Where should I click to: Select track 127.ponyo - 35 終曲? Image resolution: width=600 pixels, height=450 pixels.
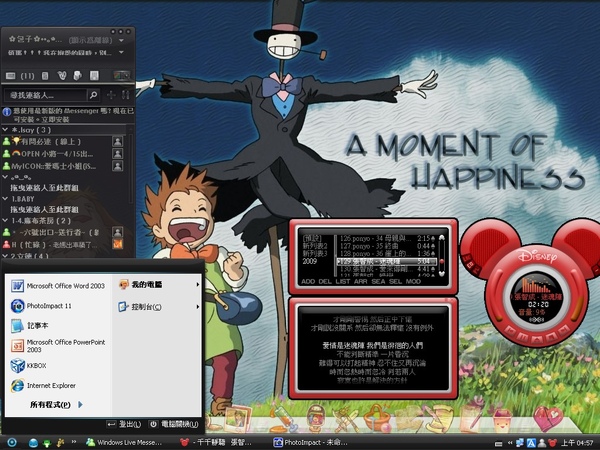(386, 246)
